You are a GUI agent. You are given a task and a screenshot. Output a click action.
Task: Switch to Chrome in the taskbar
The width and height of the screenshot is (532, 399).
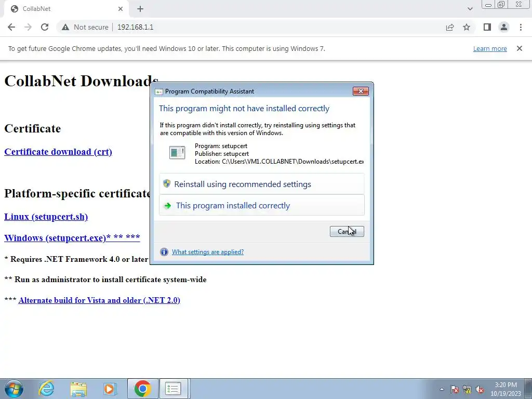[x=142, y=389]
